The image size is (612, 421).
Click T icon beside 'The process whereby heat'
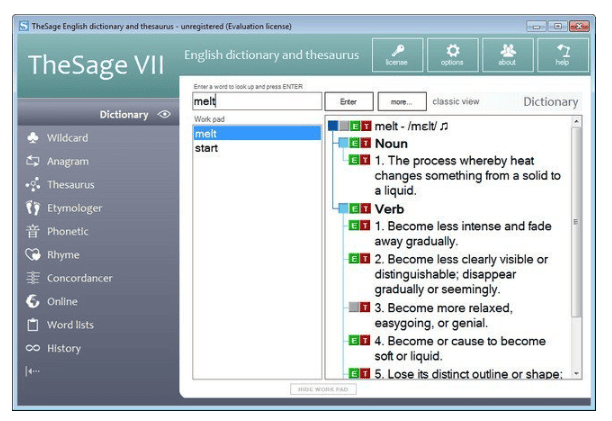coord(365,160)
